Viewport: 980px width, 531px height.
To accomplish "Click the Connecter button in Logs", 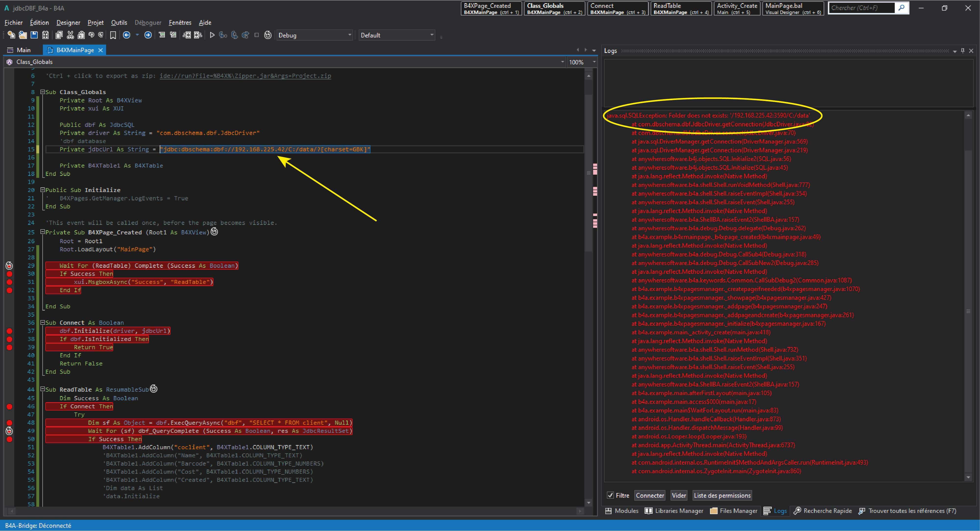I will click(x=650, y=495).
